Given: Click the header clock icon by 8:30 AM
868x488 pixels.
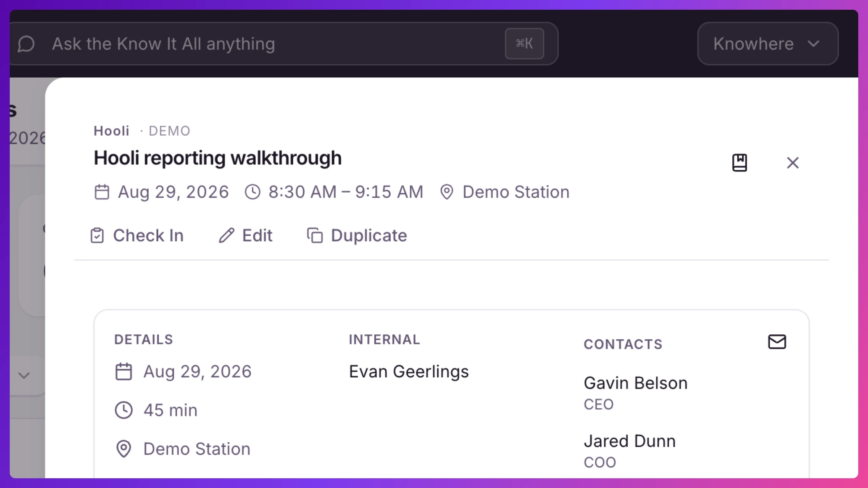Looking at the screenshot, I should point(252,192).
